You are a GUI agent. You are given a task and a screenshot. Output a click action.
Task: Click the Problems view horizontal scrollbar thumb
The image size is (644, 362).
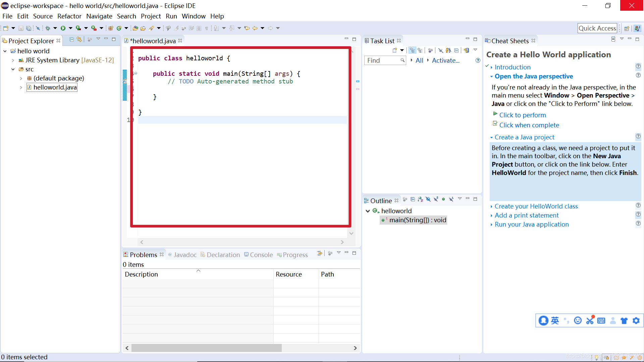pyautogui.click(x=207, y=348)
